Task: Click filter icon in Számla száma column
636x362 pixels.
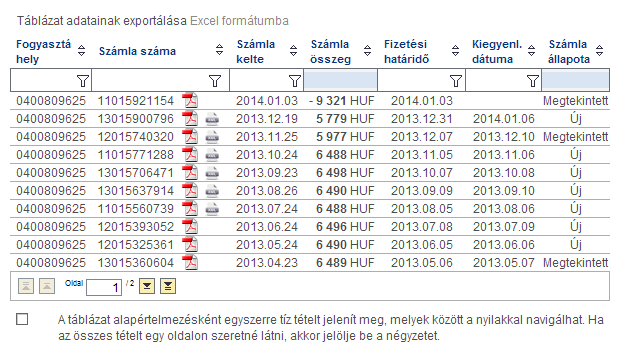Action: (x=215, y=81)
